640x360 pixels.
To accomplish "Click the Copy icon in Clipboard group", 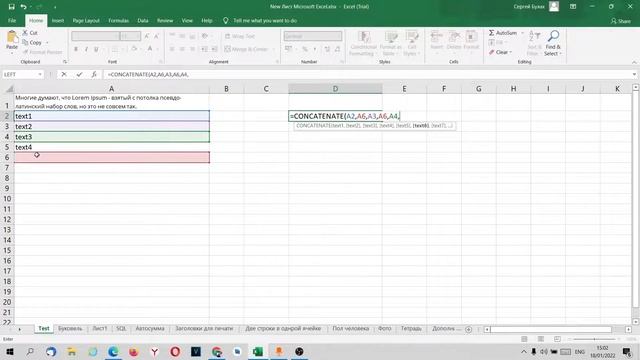I will pos(25,42).
